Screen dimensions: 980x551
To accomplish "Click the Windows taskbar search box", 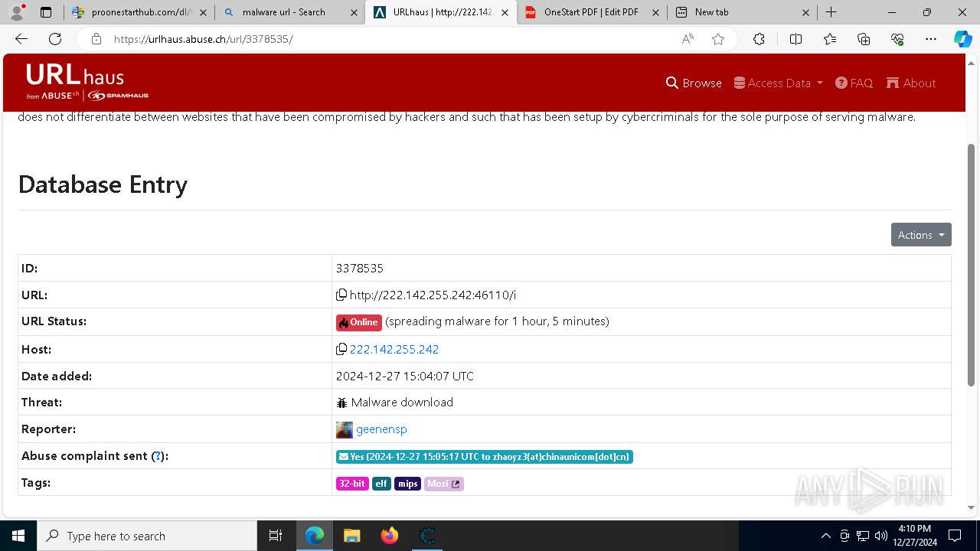I will [x=147, y=536].
